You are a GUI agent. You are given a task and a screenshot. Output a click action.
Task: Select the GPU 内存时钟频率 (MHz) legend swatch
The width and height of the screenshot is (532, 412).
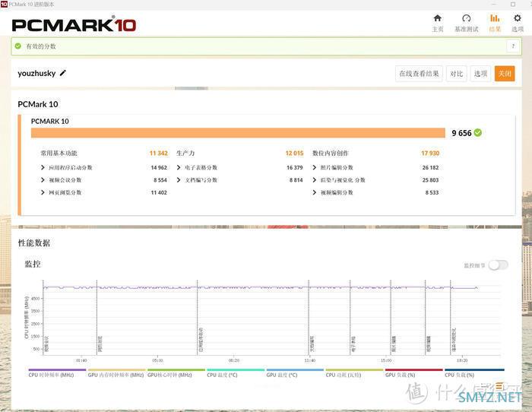tap(117, 370)
